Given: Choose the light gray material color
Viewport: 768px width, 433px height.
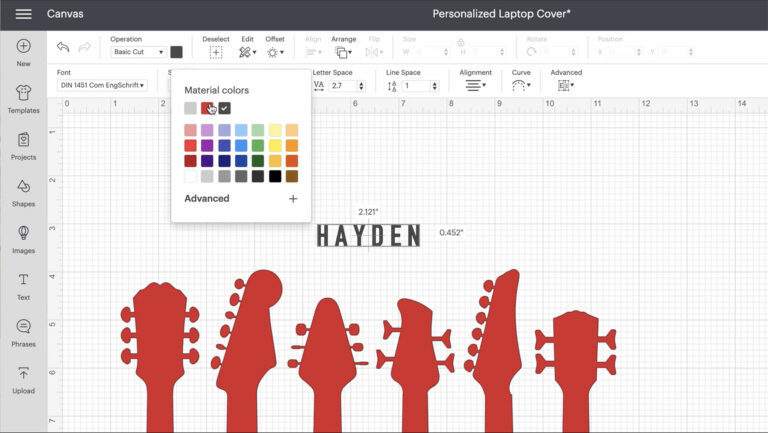Looking at the screenshot, I should pyautogui.click(x=191, y=108).
